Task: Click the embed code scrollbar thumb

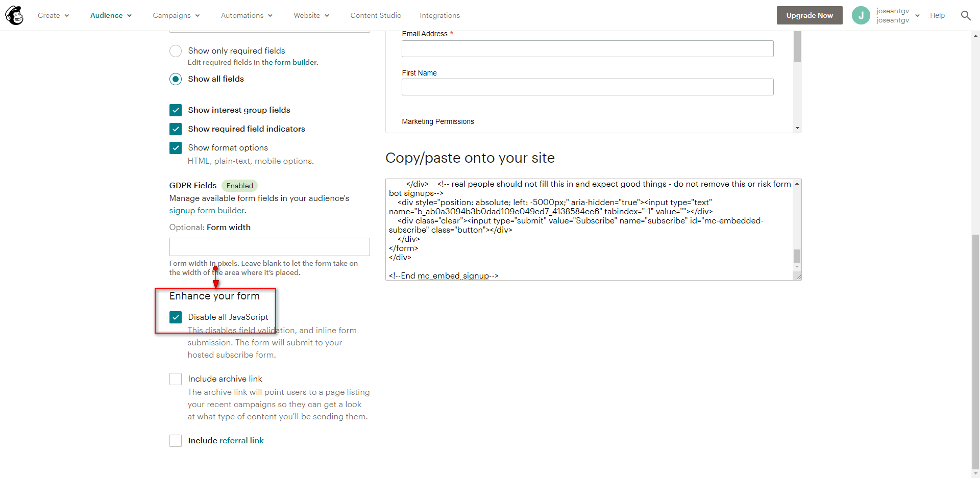Action: [x=797, y=256]
